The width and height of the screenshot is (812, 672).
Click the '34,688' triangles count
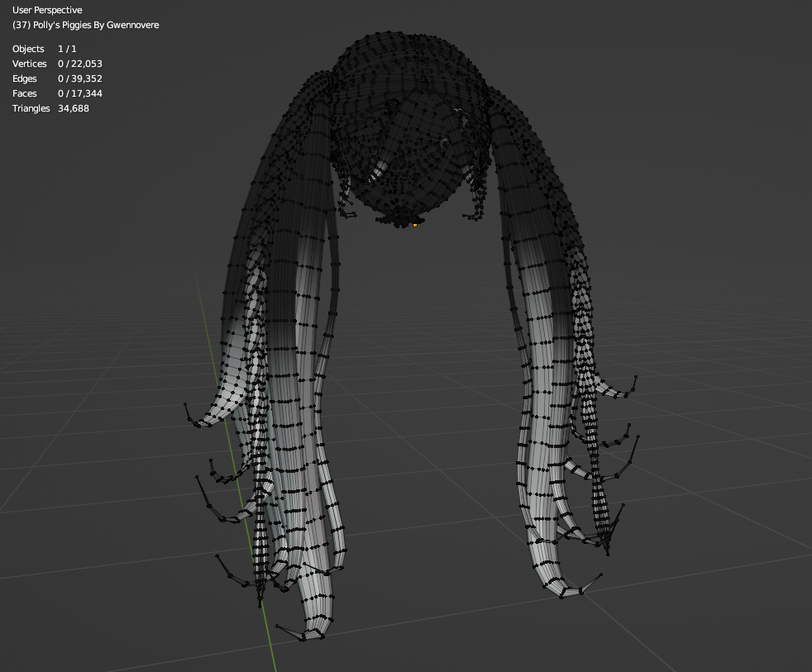pos(74,108)
